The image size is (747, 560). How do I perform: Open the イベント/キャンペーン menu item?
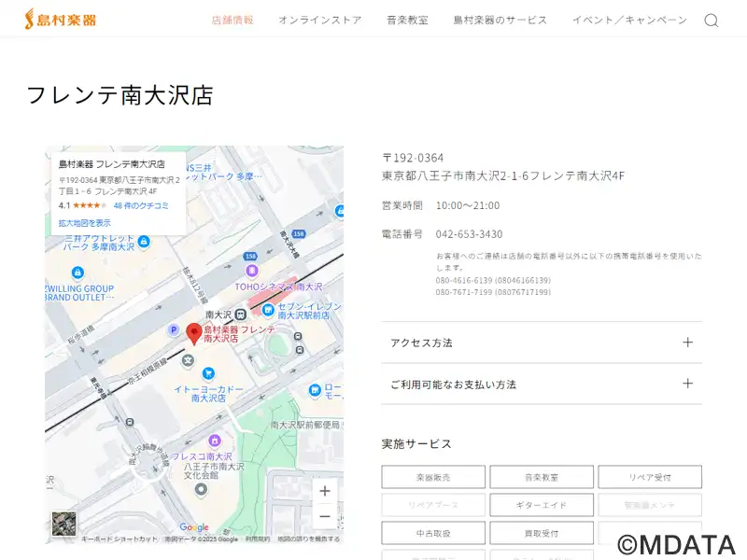coord(629,20)
